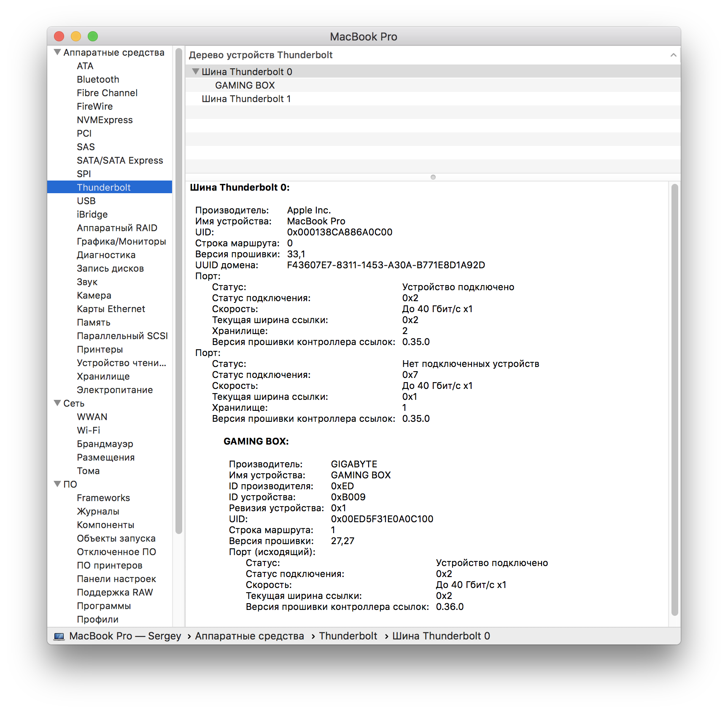
Task: Select ПО принтеров in sidebar
Action: point(109,565)
